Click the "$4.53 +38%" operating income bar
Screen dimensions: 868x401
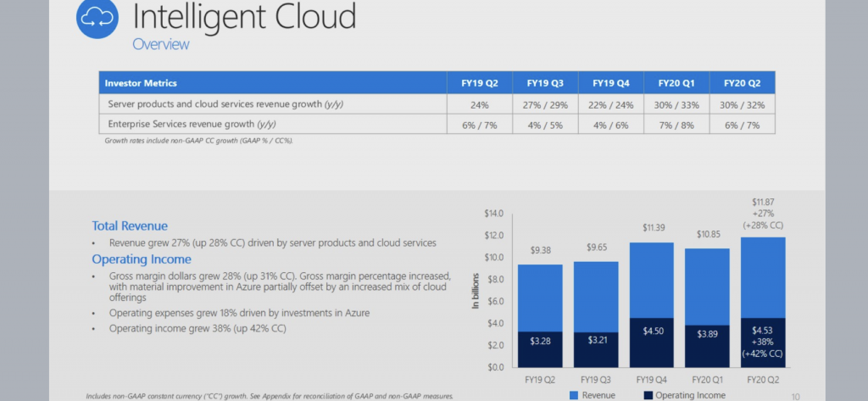[x=763, y=343]
